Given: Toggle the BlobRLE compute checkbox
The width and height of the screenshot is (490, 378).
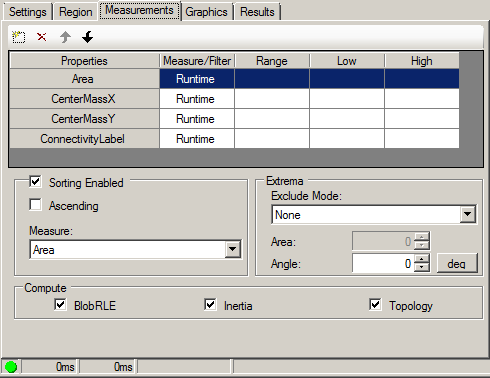Looking at the screenshot, I should (60, 305).
